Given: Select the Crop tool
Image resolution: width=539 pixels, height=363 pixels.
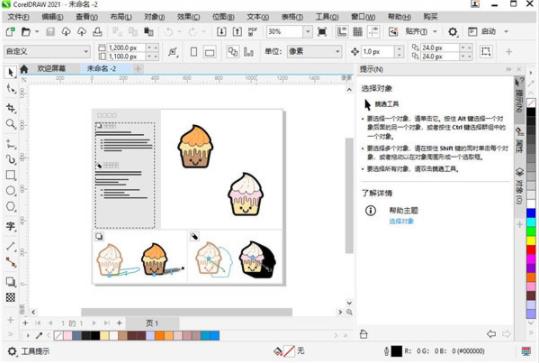Looking at the screenshot, I should [11, 108].
